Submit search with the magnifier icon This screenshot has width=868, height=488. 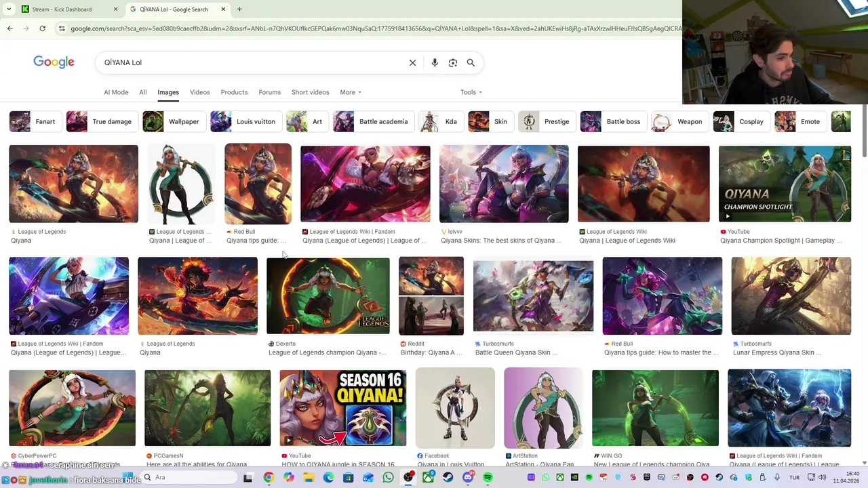[x=471, y=62]
